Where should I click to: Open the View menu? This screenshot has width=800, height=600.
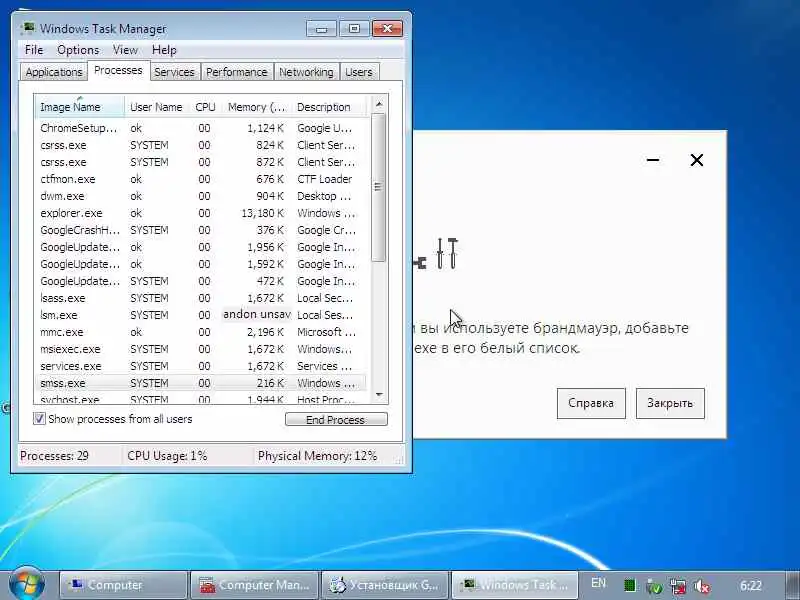[125, 50]
